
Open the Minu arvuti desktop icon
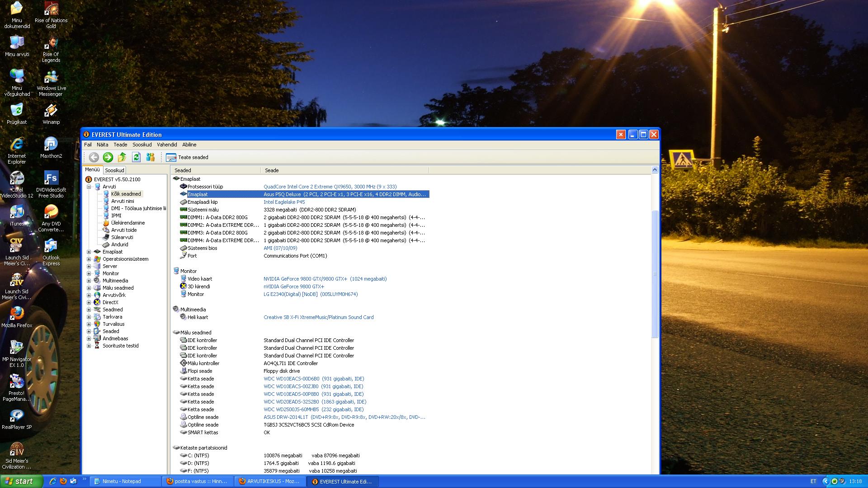coord(17,46)
